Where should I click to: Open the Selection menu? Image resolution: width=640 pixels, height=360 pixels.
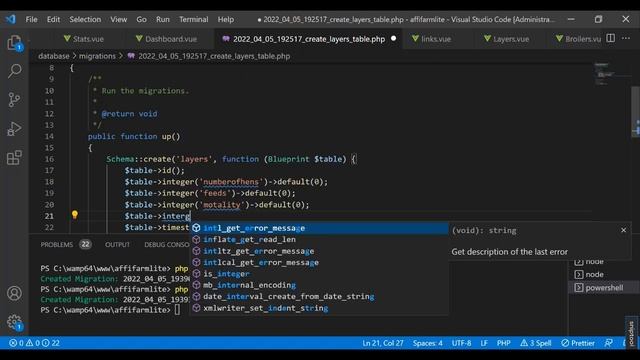click(85, 19)
